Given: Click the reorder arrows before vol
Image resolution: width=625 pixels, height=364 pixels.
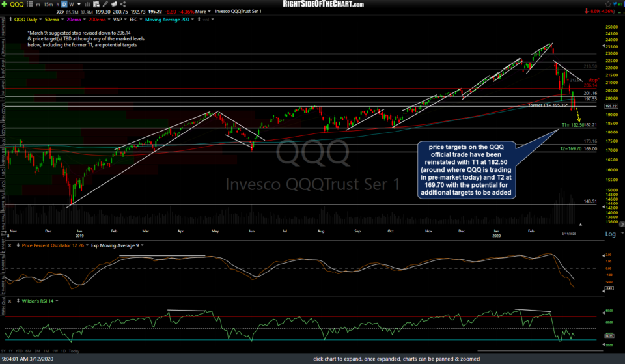Looking at the screenshot, I should [x=199, y=19].
